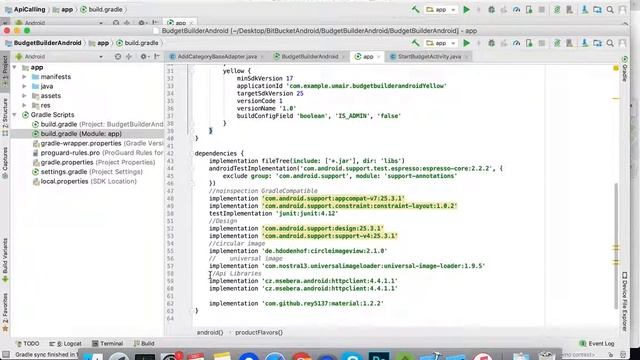Click BudgetBuilderAndroid breadcrumb in navigation bar

[x=44, y=43]
